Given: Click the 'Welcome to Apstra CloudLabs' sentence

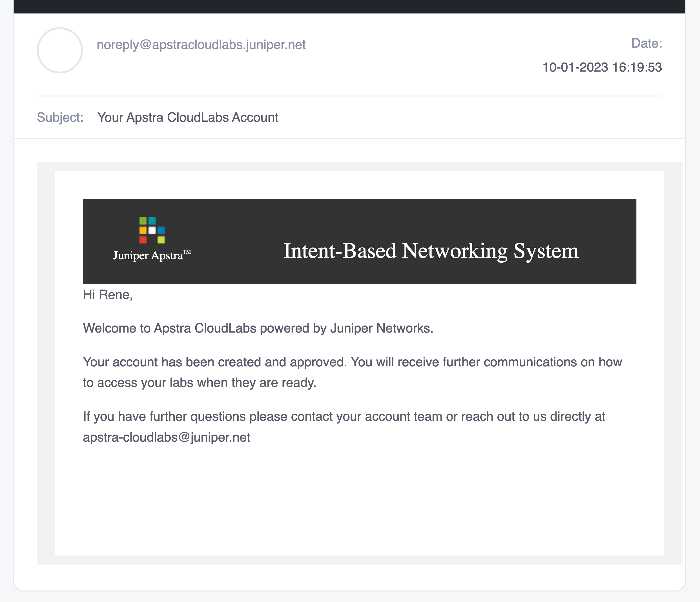Looking at the screenshot, I should [258, 328].
